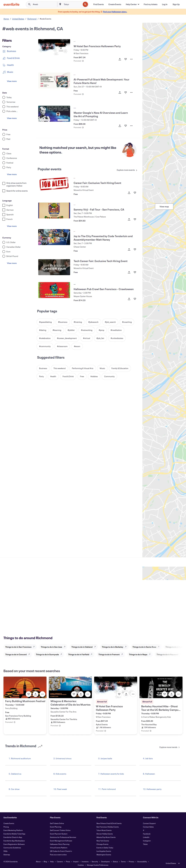Click Log In in the header
Viewport: 186px width, 868px height.
click(x=165, y=4)
